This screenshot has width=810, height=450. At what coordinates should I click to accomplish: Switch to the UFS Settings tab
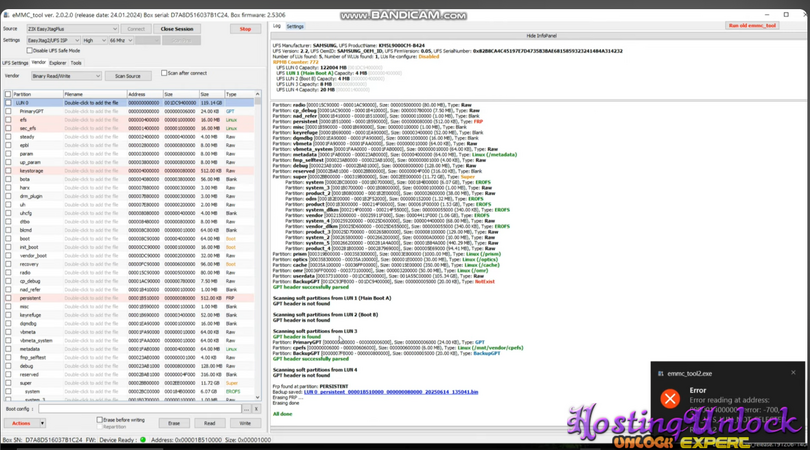(15, 63)
